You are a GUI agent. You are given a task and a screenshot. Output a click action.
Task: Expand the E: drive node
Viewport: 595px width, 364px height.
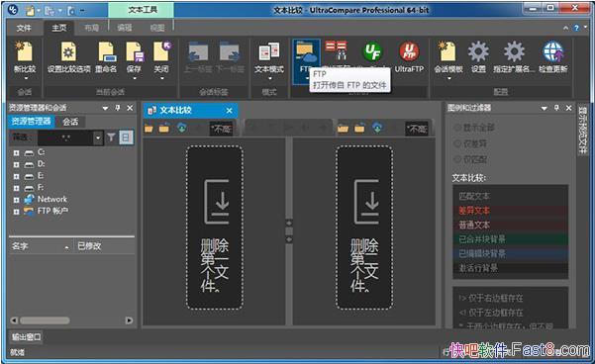(x=16, y=177)
